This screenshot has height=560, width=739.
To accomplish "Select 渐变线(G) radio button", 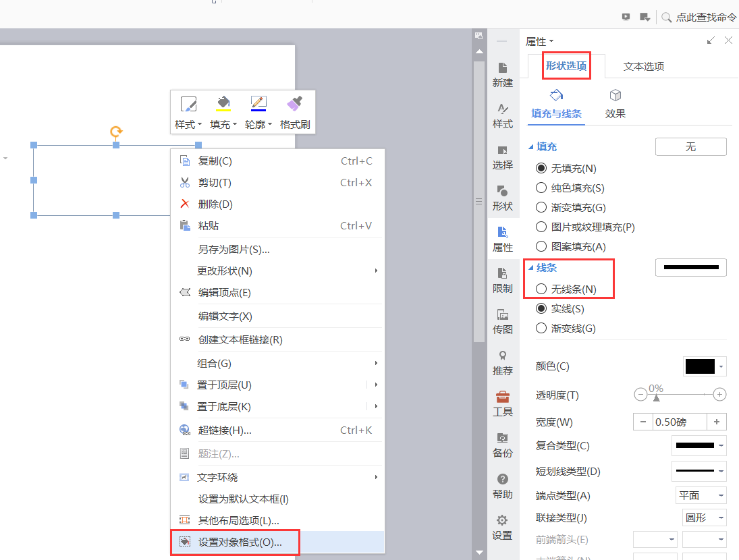I will [x=541, y=328].
